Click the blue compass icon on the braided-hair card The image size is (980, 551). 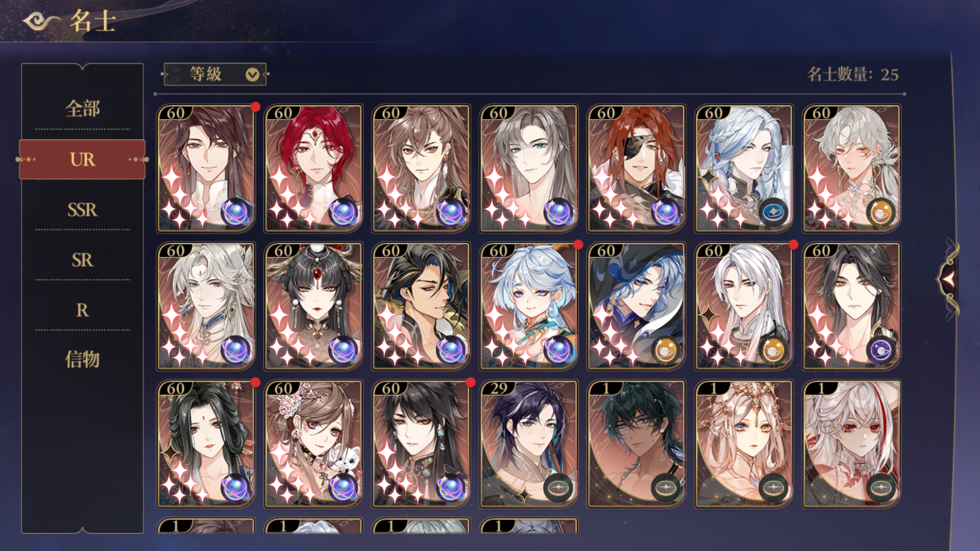click(773, 212)
